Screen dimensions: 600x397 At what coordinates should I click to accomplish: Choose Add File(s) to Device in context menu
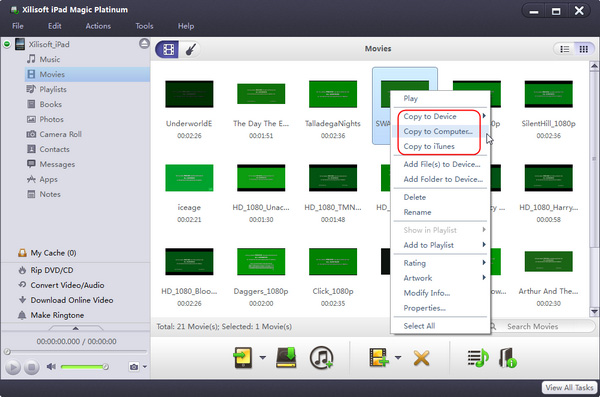coord(440,164)
